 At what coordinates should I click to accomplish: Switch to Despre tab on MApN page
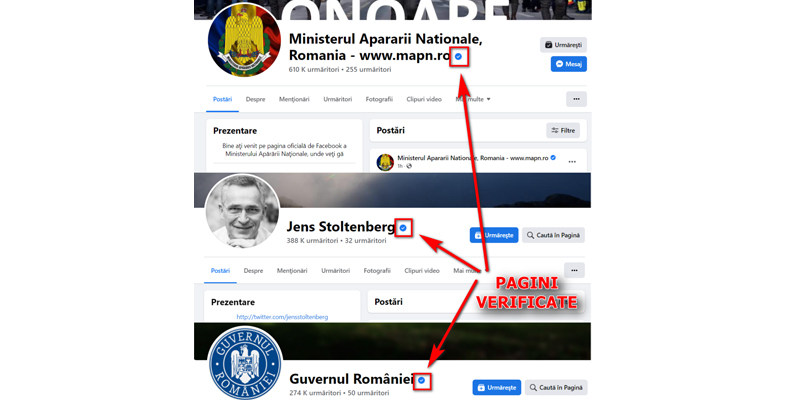256,99
